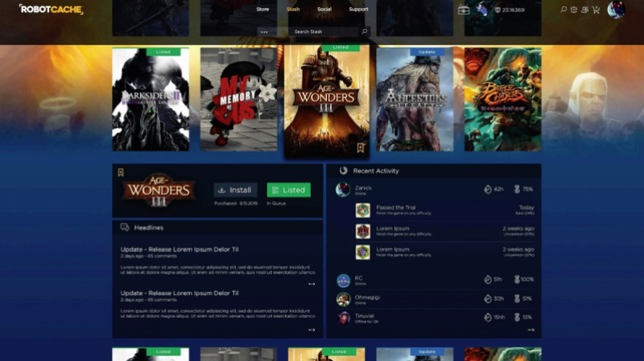
Task: Open the user profile avatar
Action: (616, 10)
